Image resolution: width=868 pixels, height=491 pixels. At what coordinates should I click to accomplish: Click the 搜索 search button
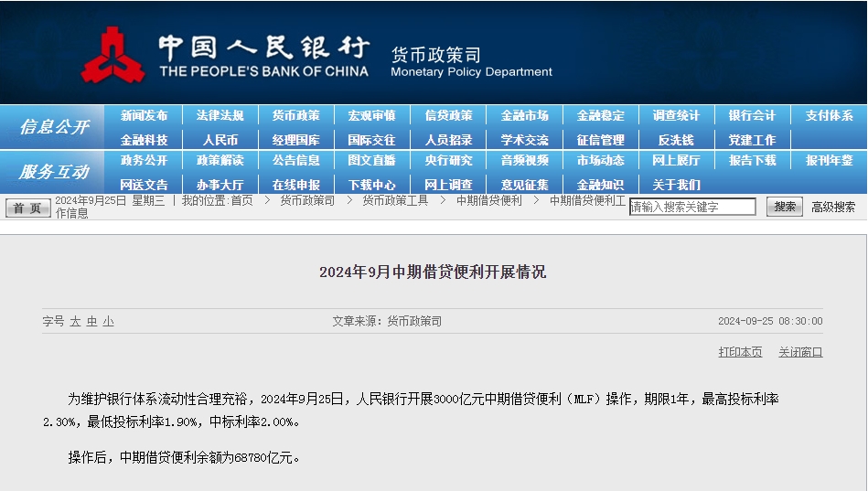tap(785, 207)
